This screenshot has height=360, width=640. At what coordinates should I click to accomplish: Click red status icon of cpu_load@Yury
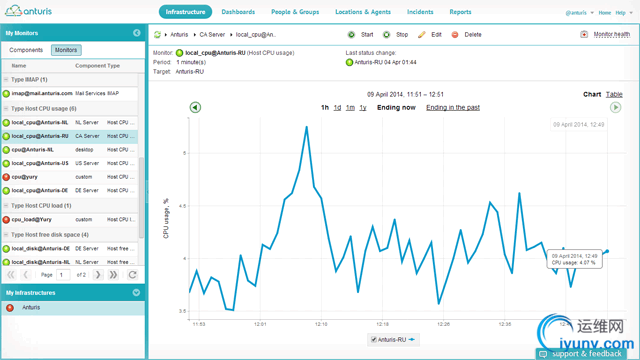(6, 220)
